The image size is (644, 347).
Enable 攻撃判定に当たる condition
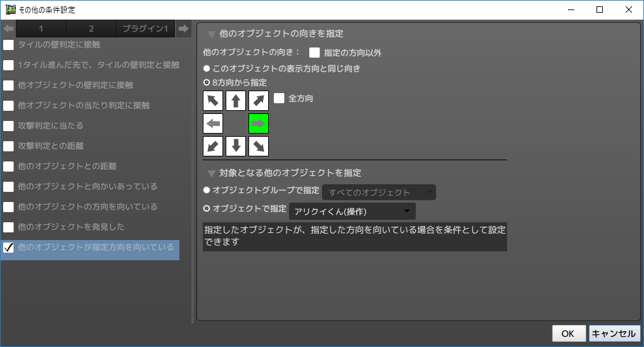click(8, 125)
